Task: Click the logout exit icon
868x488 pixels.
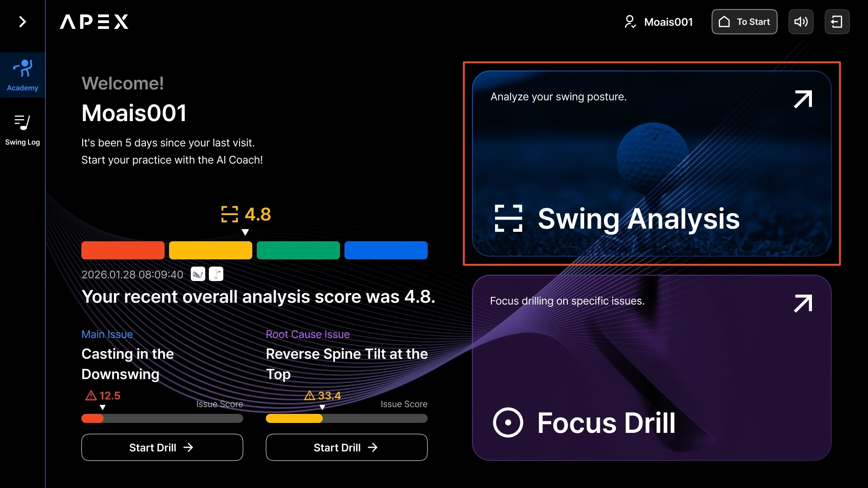Action: coord(837,22)
